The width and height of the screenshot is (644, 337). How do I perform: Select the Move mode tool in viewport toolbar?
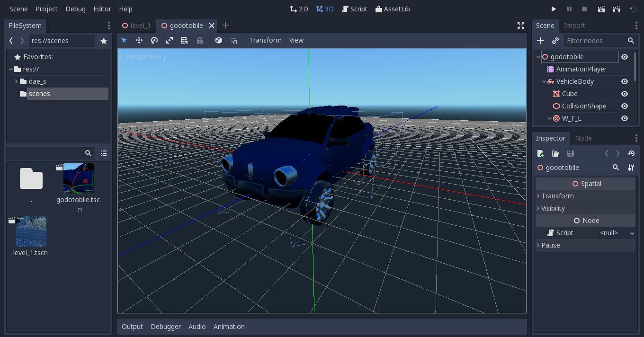139,40
